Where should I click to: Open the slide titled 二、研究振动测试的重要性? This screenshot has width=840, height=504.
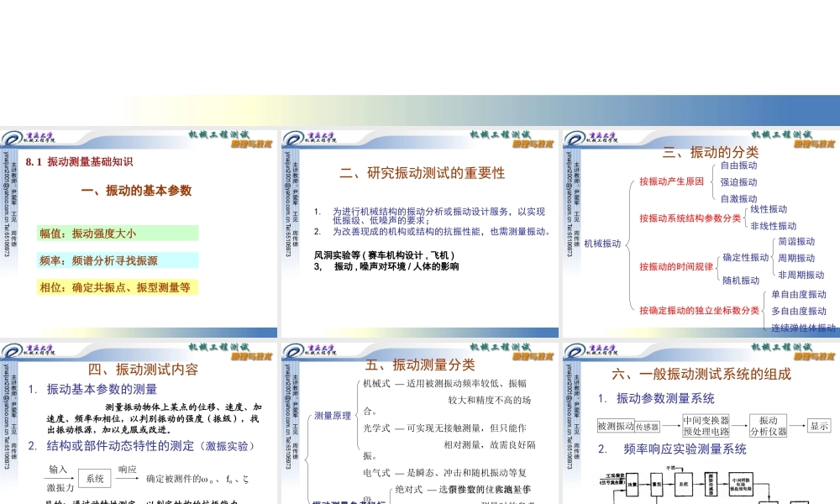(420, 234)
